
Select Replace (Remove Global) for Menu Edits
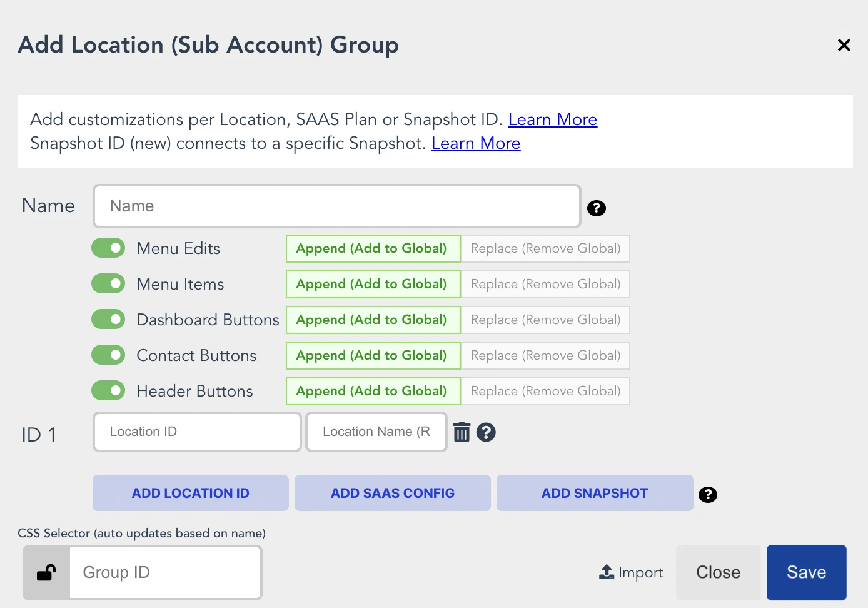(545, 248)
